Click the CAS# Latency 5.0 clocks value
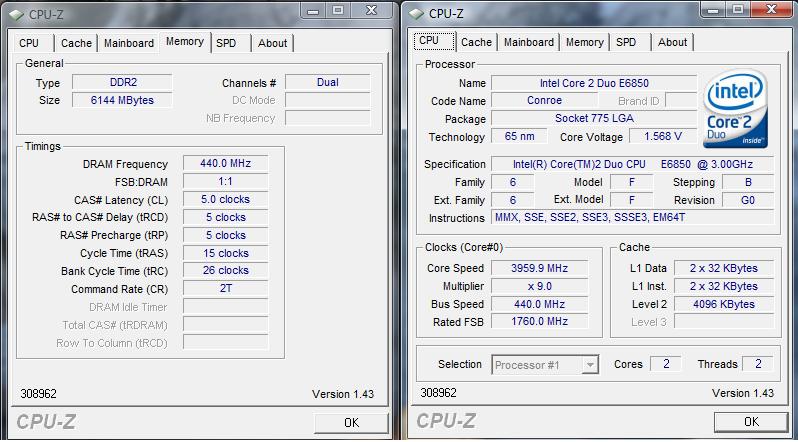The image size is (798, 442). [x=225, y=199]
